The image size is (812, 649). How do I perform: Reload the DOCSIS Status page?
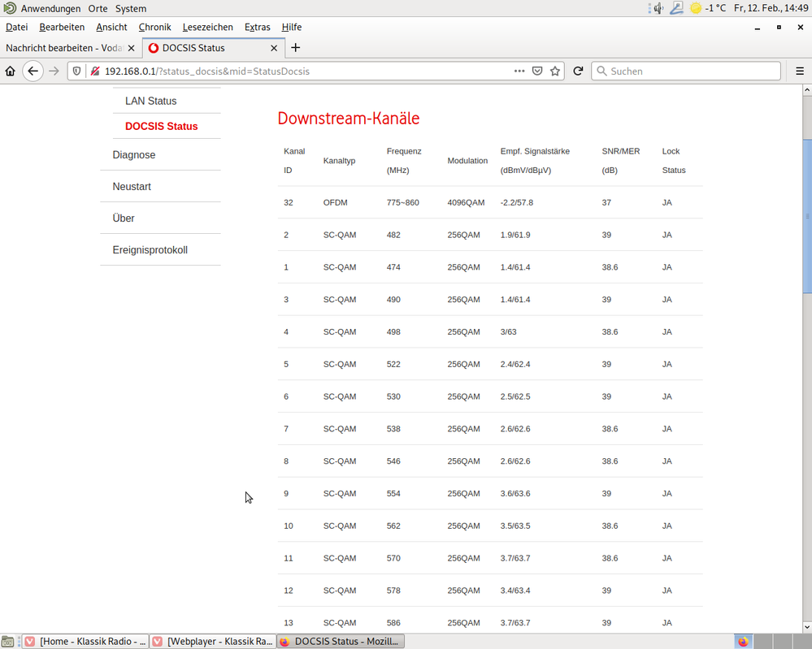[578, 71]
